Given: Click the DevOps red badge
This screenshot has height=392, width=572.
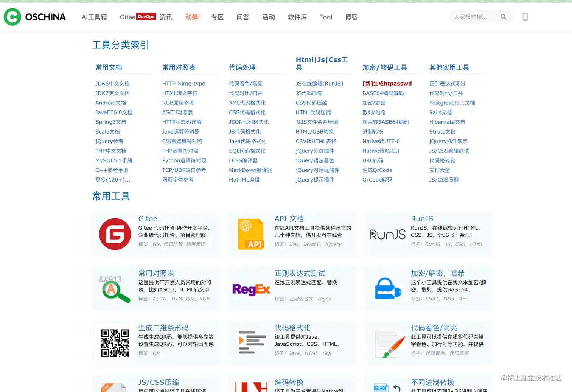Looking at the screenshot, I should [146, 17].
